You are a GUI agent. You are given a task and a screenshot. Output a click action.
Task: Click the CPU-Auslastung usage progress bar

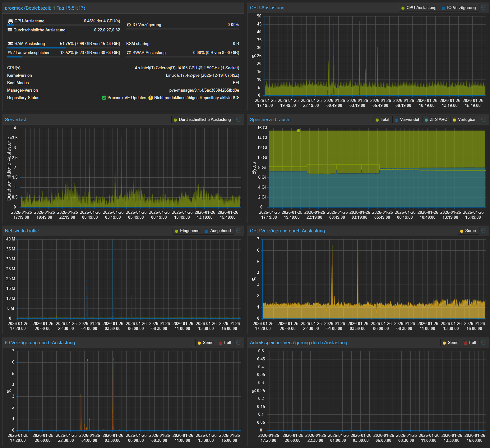pyautogui.click(x=64, y=25)
